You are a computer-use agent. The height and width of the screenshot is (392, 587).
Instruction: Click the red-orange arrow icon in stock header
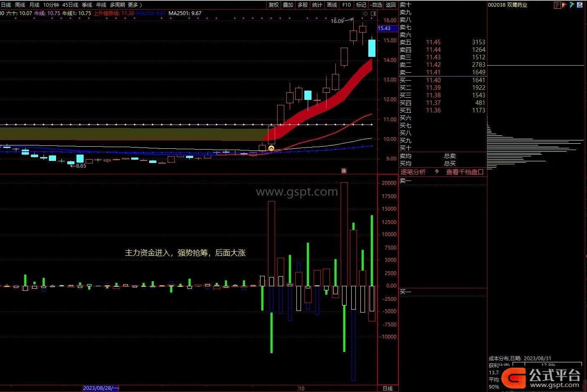click(564, 5)
